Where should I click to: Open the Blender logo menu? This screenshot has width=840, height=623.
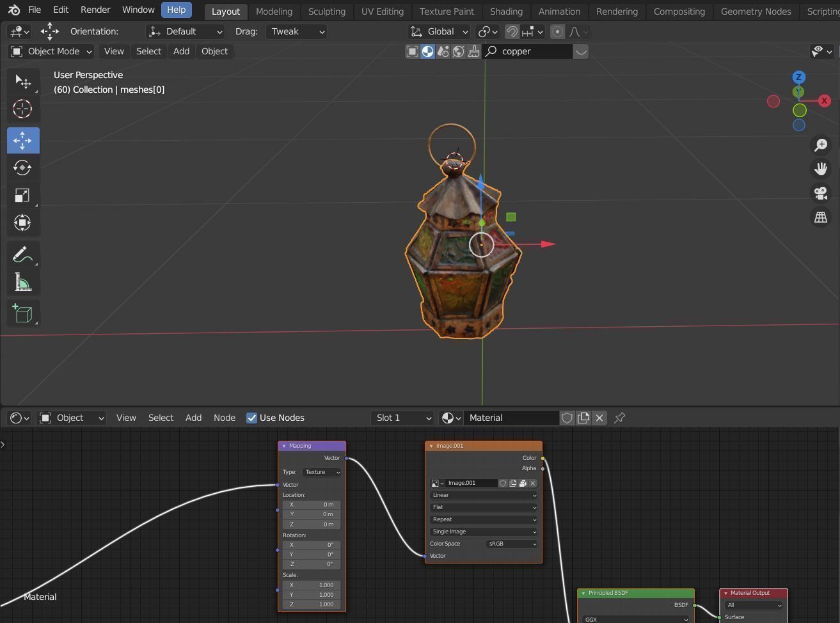pos(14,10)
